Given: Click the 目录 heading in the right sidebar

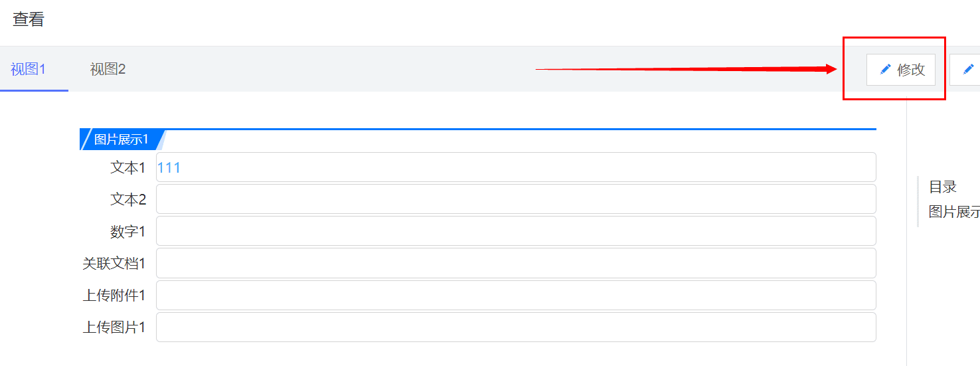Looking at the screenshot, I should (943, 187).
